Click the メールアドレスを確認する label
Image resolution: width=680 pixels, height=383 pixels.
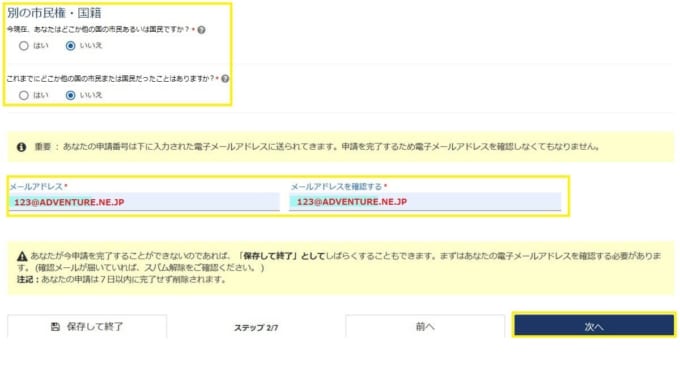[x=338, y=187]
